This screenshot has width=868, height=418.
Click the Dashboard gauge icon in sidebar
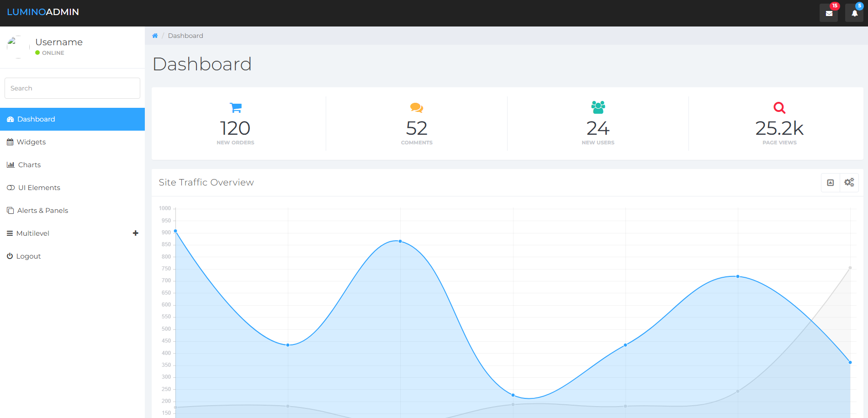pyautogui.click(x=11, y=119)
